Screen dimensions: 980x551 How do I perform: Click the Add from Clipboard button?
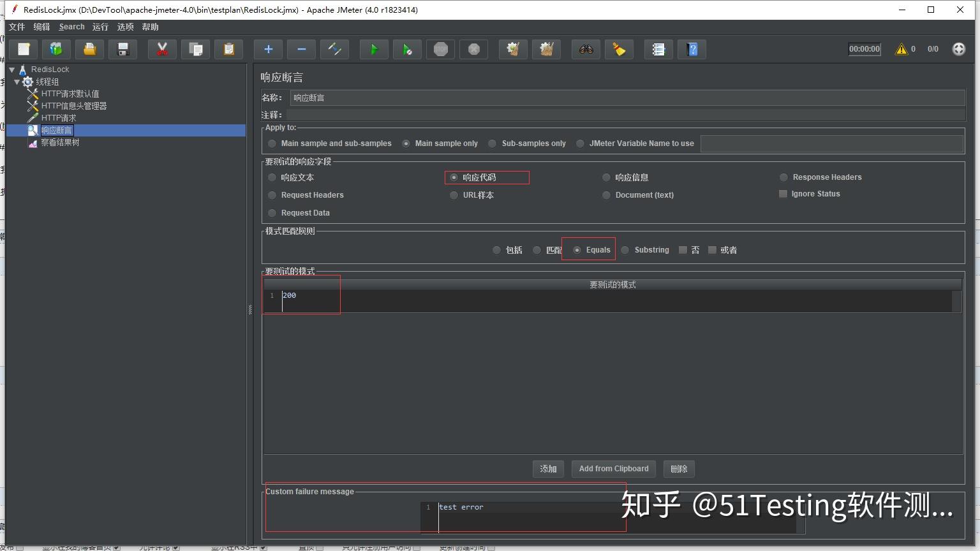[614, 469]
